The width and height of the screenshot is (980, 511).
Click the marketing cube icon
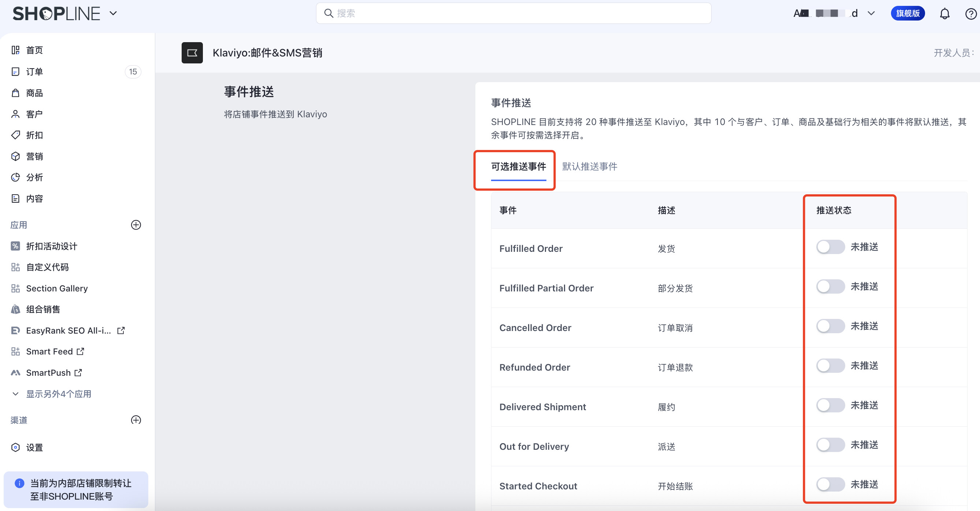coord(15,156)
